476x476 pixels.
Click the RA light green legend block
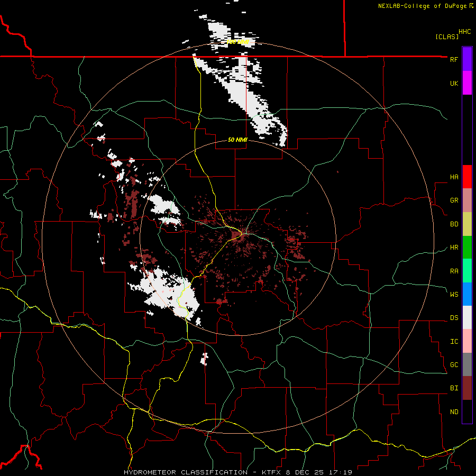467,271
